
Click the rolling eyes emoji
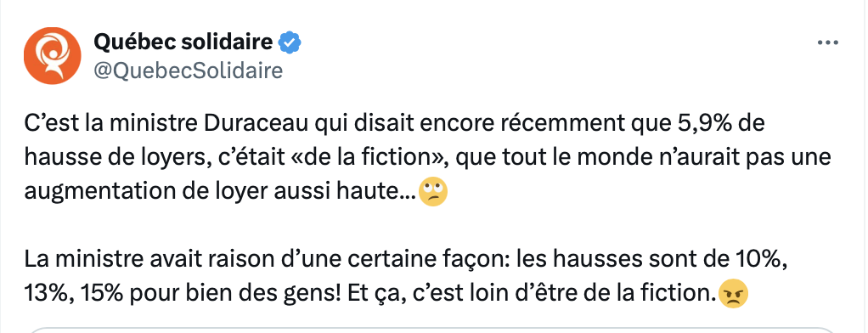click(433, 192)
